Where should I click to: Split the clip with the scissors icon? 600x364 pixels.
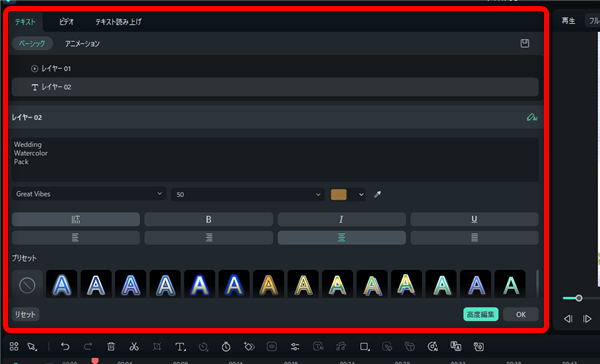click(x=134, y=347)
